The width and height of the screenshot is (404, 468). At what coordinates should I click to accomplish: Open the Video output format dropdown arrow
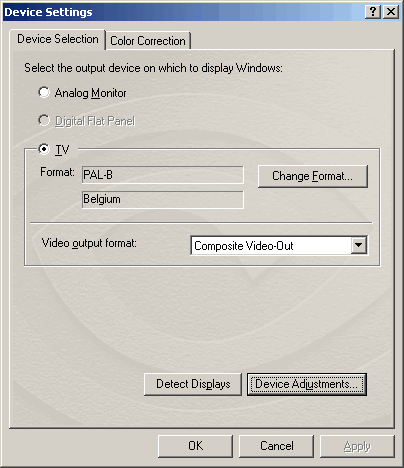(359, 246)
